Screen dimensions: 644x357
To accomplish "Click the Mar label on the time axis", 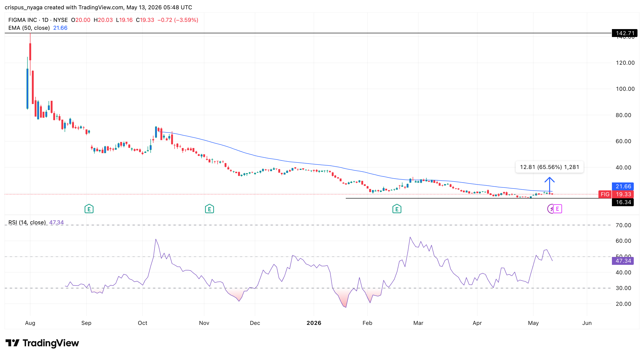I will [x=418, y=323].
